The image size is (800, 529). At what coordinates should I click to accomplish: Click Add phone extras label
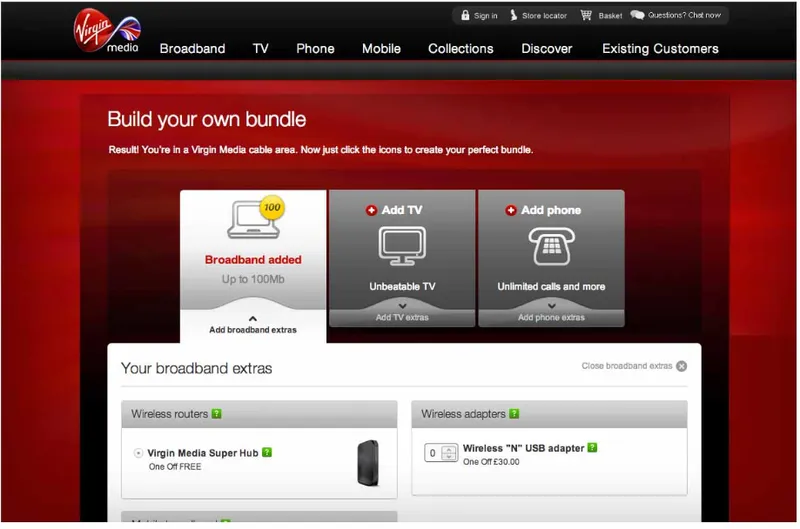(x=552, y=317)
